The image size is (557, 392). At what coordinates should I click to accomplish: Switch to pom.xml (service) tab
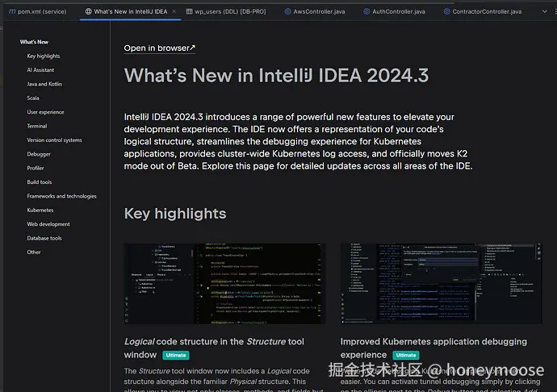click(x=38, y=11)
